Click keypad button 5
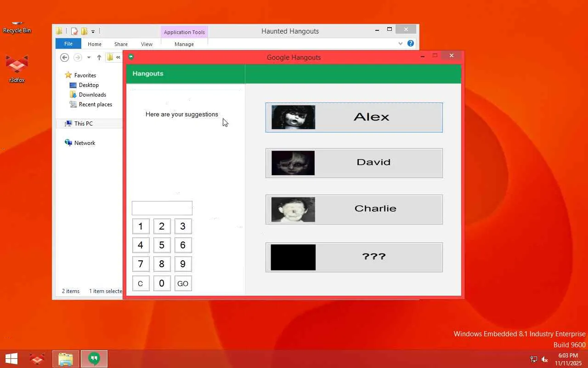The width and height of the screenshot is (588, 368). 162,245
